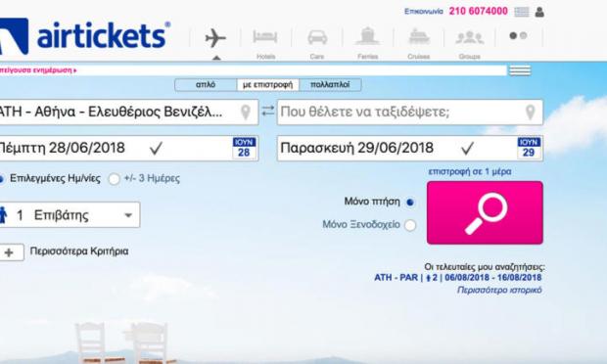The height and width of the screenshot is (364, 607).
Task: Click the user account icon
Action: tap(539, 12)
